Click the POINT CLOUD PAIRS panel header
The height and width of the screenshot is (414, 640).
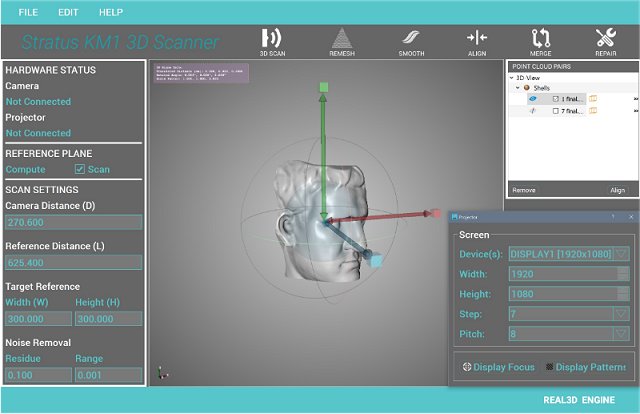[573, 66]
